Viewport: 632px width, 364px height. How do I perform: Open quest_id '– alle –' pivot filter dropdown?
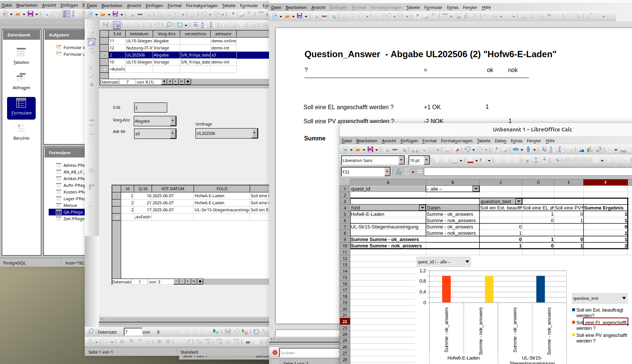point(476,189)
